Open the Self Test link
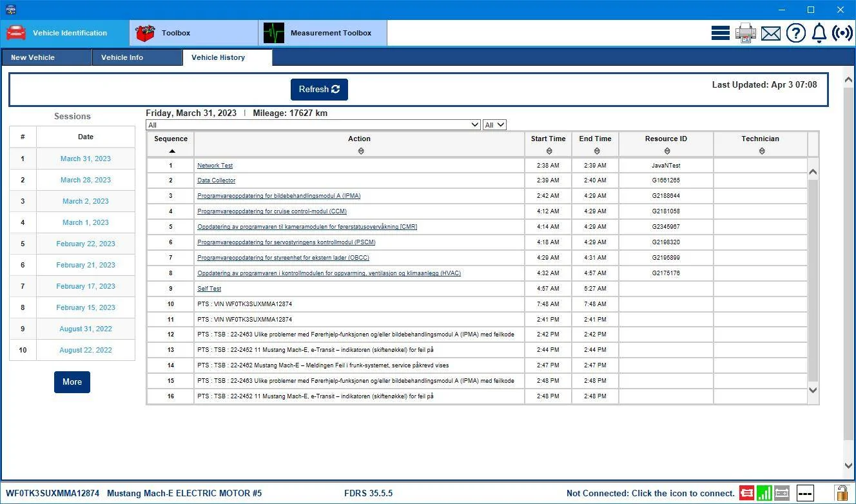Viewport: 856px width, 504px height. point(209,289)
